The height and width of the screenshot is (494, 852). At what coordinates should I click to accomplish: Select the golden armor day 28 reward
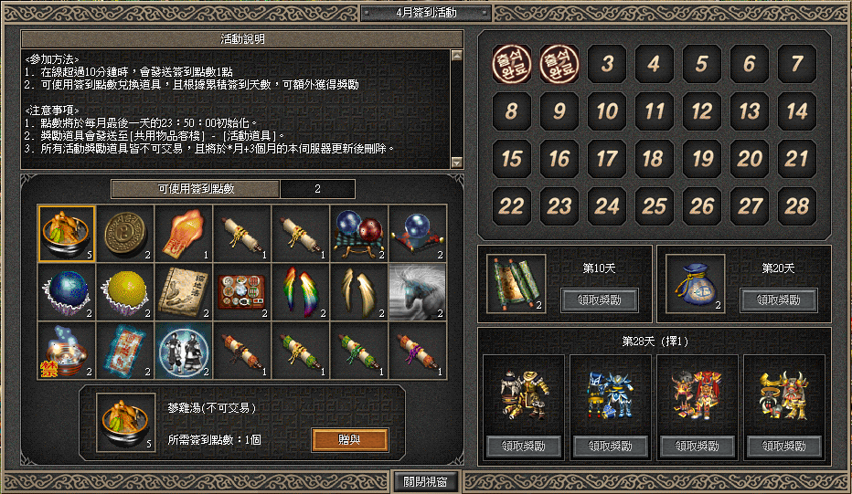[x=523, y=395]
